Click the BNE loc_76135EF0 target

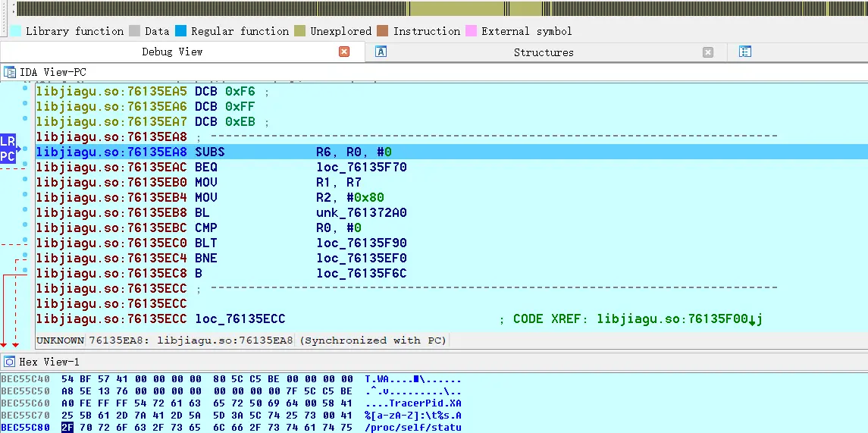(362, 258)
